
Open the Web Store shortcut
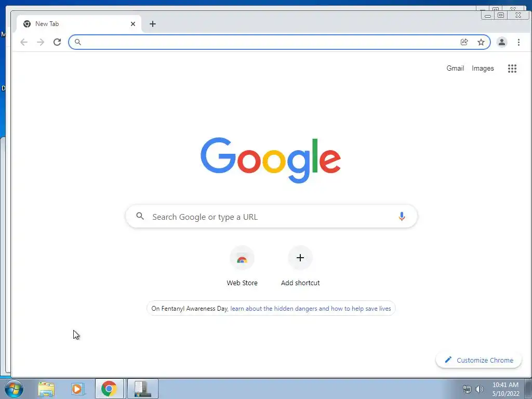click(x=242, y=267)
